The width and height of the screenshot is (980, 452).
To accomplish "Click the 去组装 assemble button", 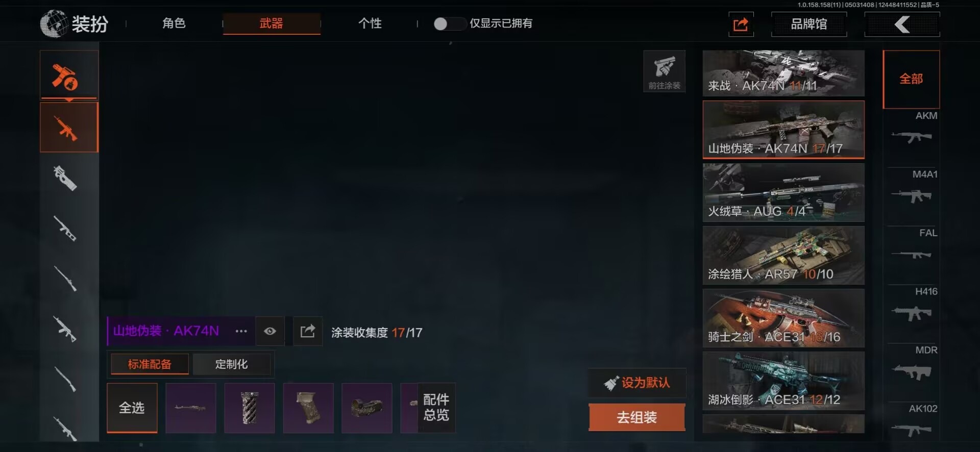I will click(x=637, y=417).
